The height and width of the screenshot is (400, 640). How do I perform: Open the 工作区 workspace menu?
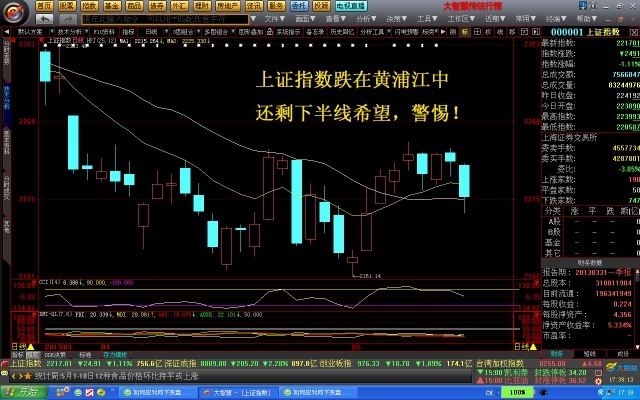coord(461,19)
